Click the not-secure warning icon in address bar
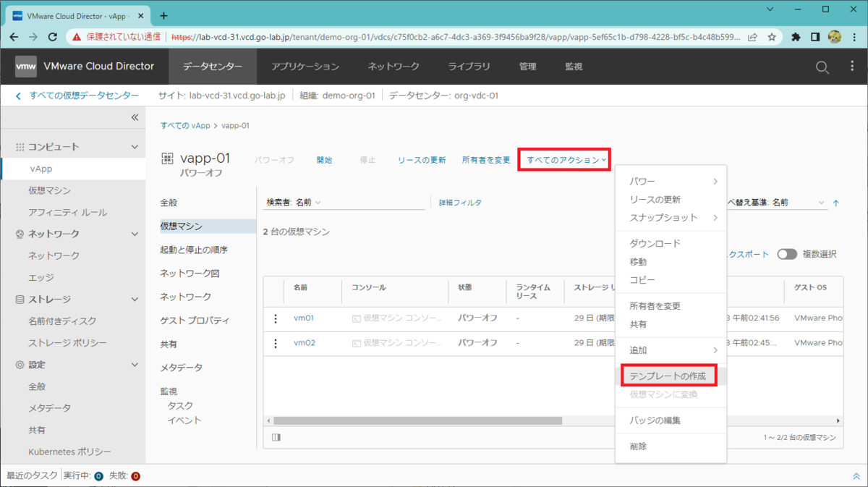 (76, 36)
